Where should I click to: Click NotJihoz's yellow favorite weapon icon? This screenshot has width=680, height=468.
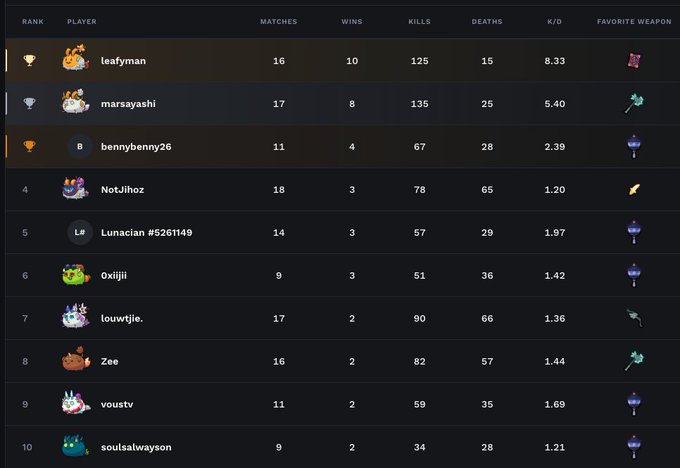coord(634,190)
